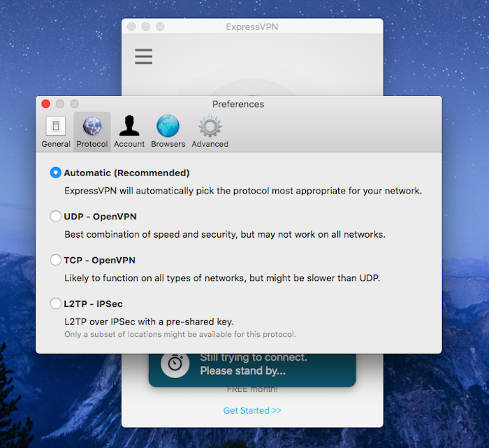Select Automatic (Recommended) radio button
489x448 pixels.
pos(55,173)
